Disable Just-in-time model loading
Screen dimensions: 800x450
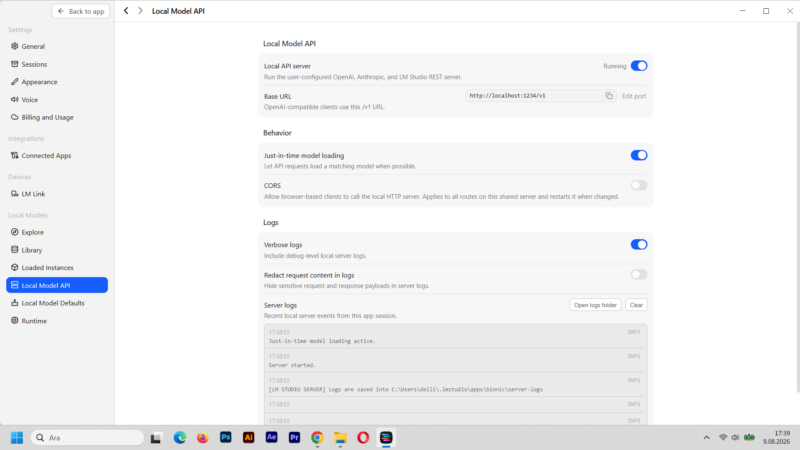click(x=639, y=155)
